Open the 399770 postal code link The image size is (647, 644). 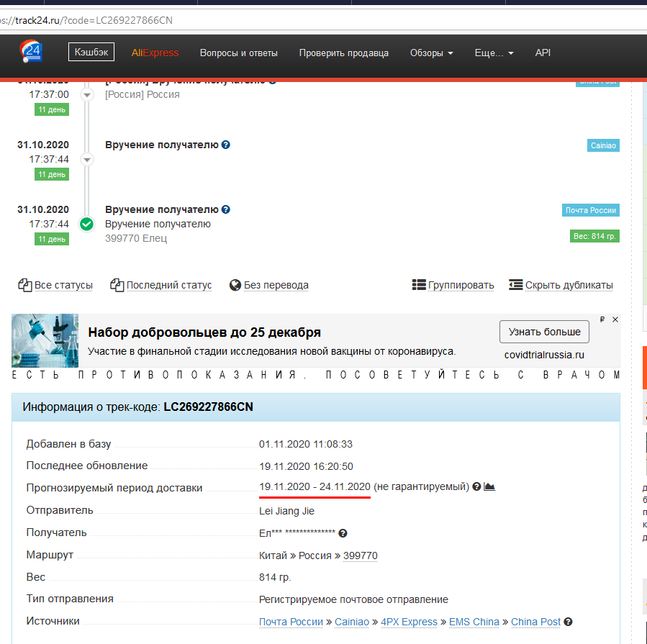(x=361, y=555)
